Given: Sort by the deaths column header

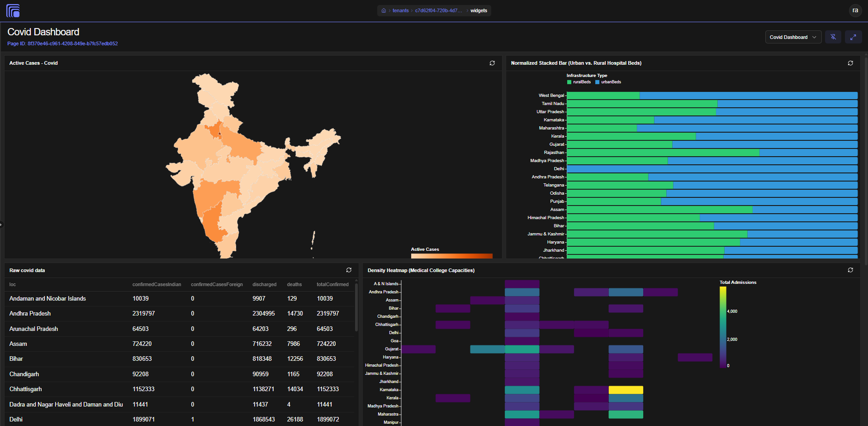Looking at the screenshot, I should (x=294, y=284).
